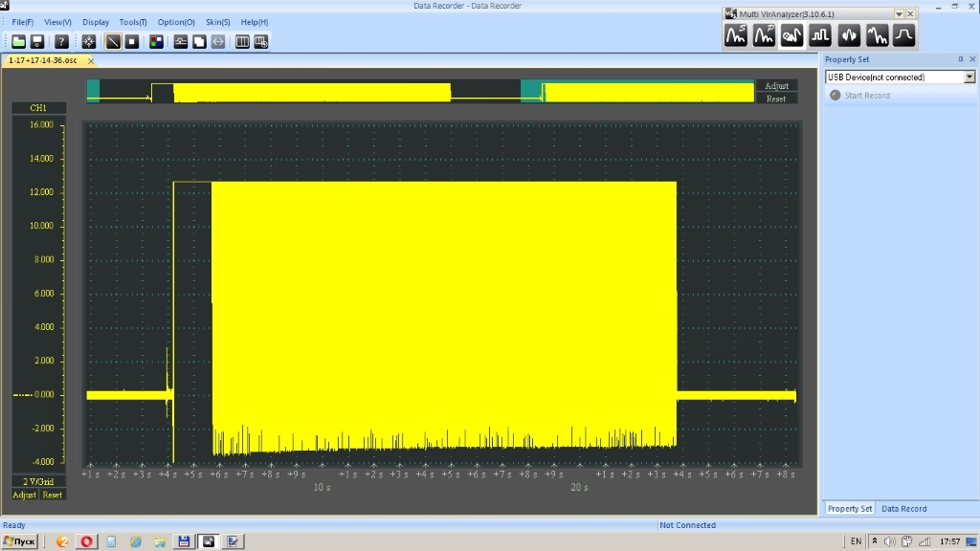Click Adjust button beside overview strip
980x551 pixels.
pos(776,86)
